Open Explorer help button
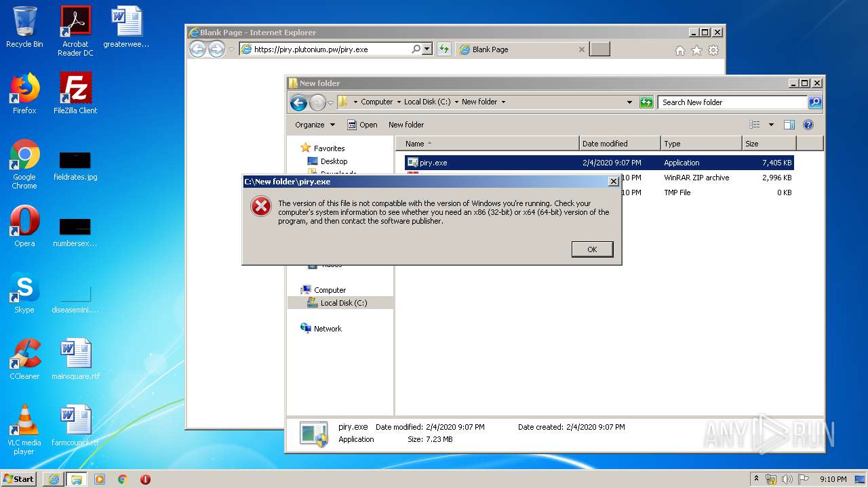The width and height of the screenshot is (868, 488). (808, 125)
